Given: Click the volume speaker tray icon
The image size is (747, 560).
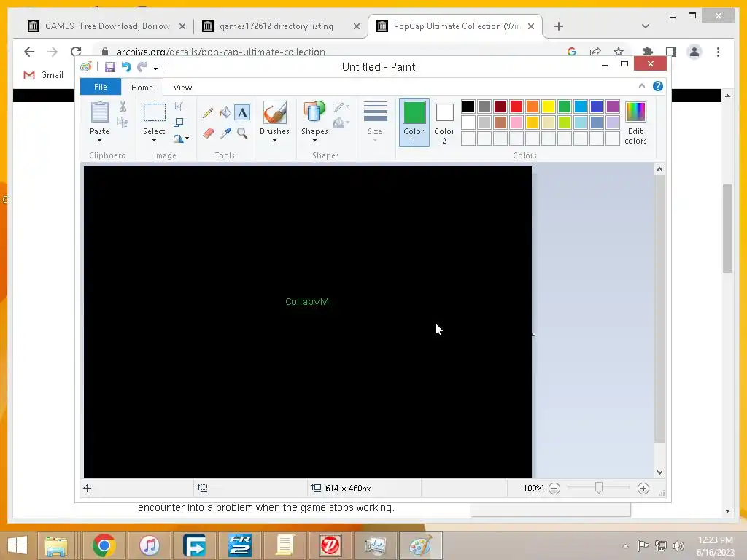Looking at the screenshot, I should (x=678, y=546).
